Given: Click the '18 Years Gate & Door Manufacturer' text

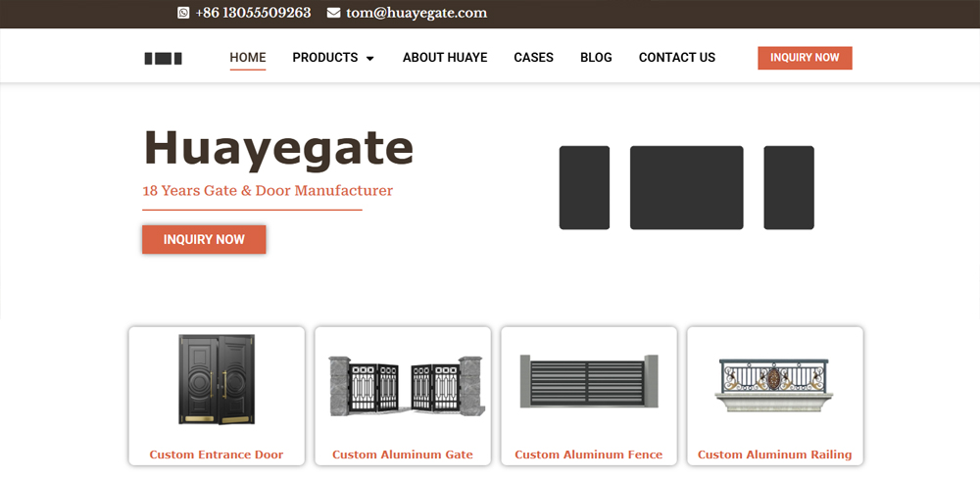Looking at the screenshot, I should 268,190.
